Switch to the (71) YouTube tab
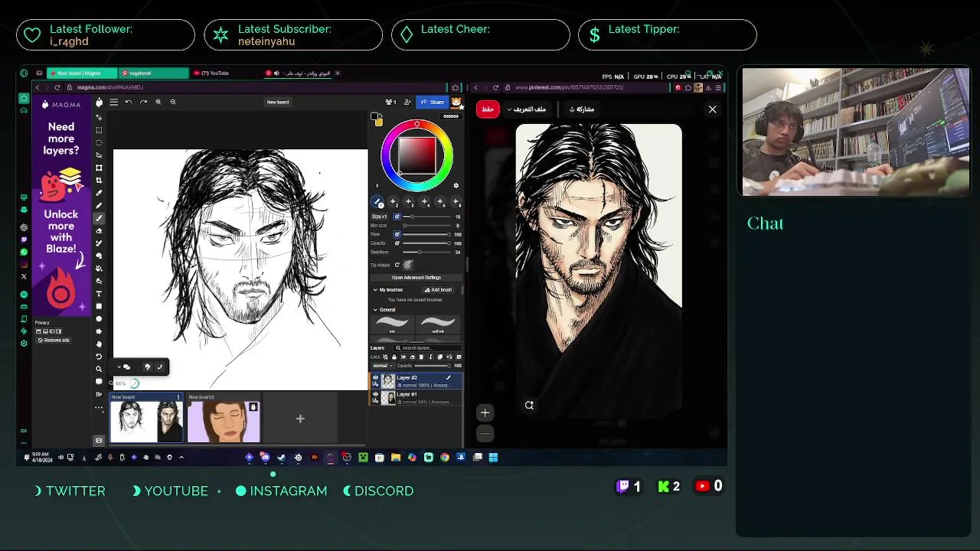 pyautogui.click(x=222, y=73)
